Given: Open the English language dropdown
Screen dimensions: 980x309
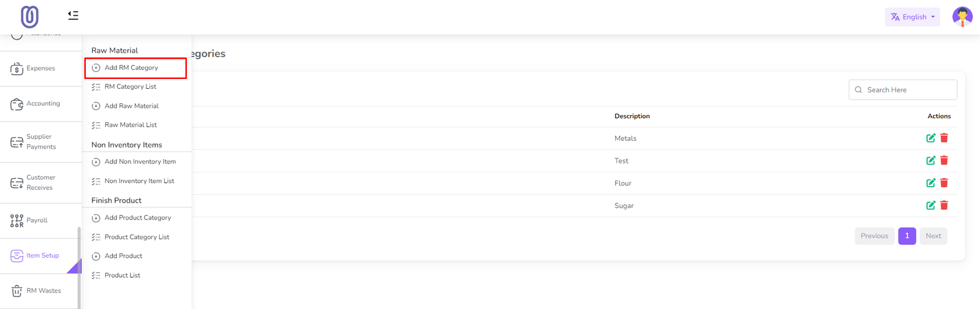Looking at the screenshot, I should pyautogui.click(x=912, y=17).
